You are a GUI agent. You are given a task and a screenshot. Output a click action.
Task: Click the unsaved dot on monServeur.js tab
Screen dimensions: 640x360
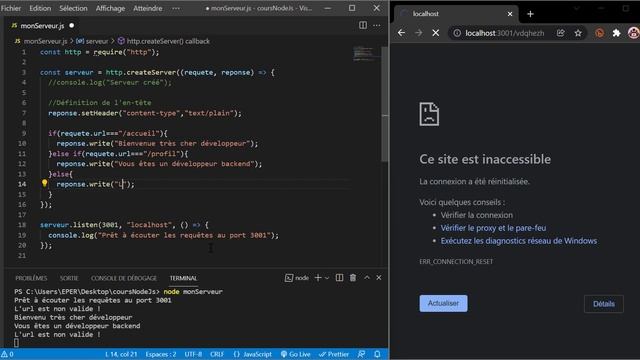click(x=71, y=25)
